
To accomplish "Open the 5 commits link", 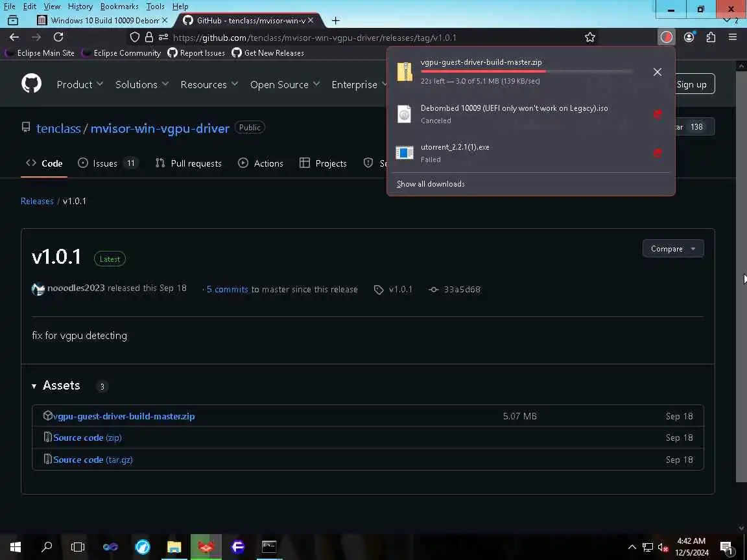I will (x=227, y=290).
